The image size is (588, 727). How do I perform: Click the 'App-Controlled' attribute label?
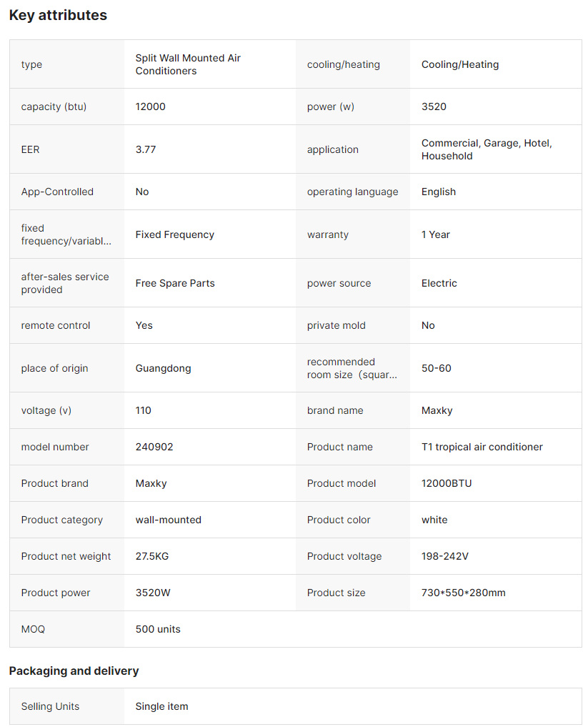click(x=57, y=192)
